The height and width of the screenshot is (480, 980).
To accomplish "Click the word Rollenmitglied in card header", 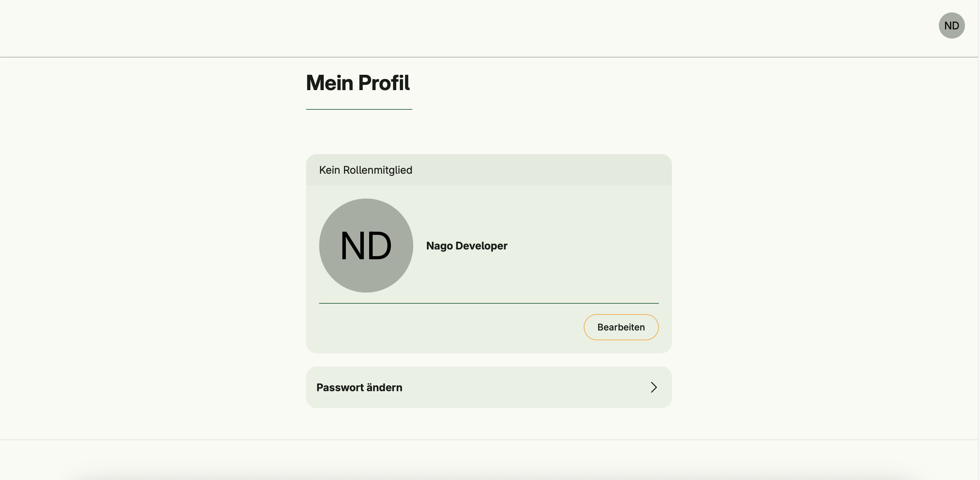I will tap(377, 170).
